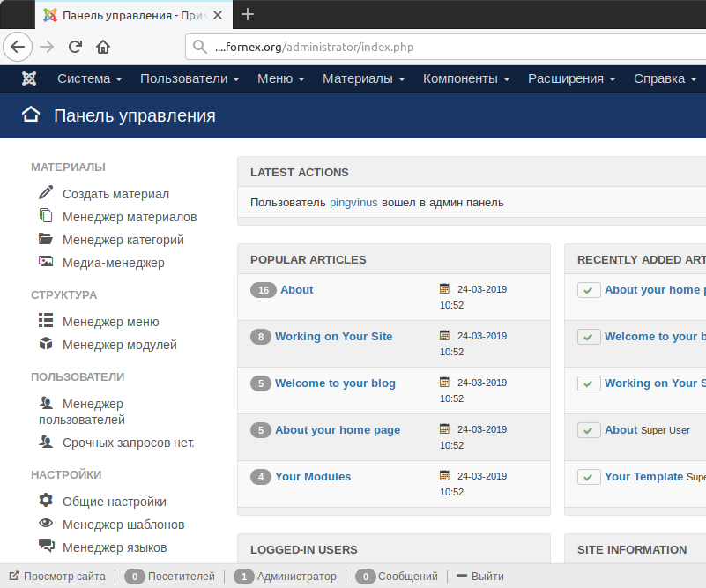Viewport: 706px width, 588px height.
Task: Click the browser address bar
Action: [x=441, y=48]
